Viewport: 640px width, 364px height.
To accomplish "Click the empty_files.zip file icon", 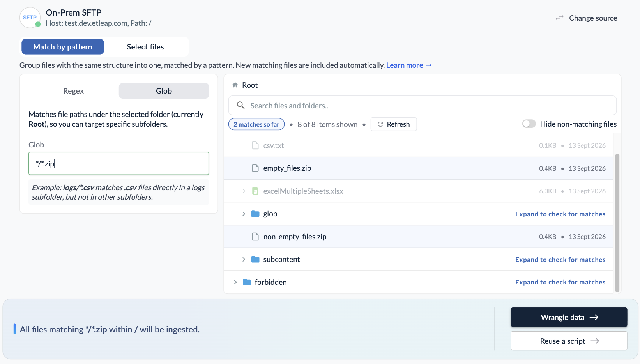I will click(255, 168).
